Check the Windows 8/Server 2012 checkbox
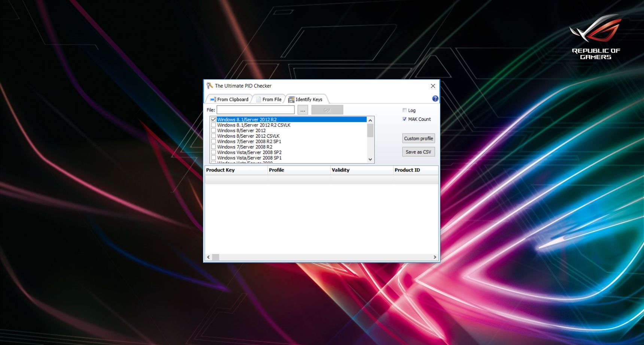The width and height of the screenshot is (644, 345). 213,130
